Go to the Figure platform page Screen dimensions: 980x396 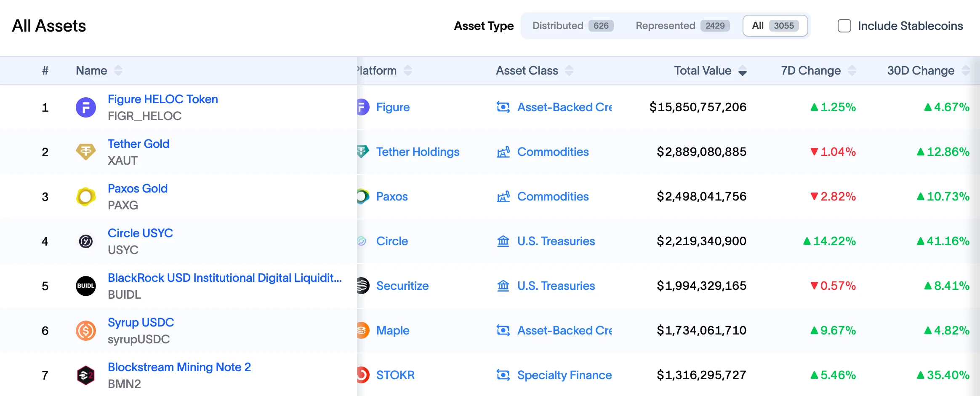point(393,107)
